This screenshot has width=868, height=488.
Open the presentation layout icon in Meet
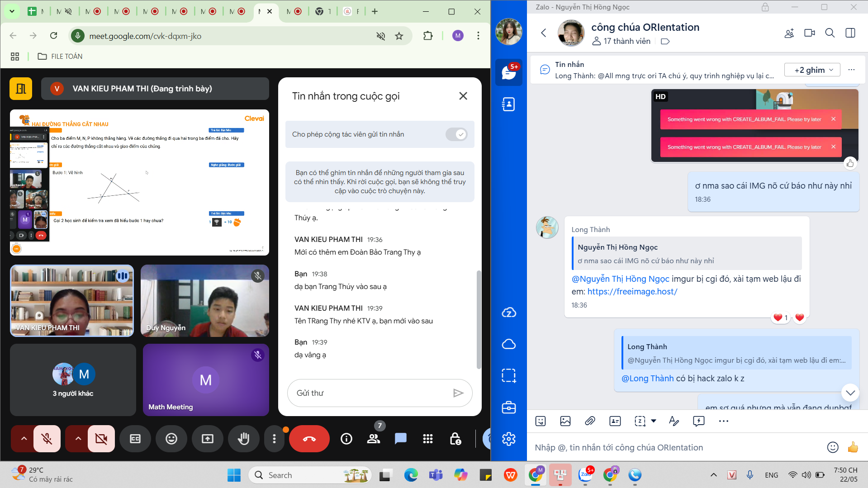[x=21, y=88]
